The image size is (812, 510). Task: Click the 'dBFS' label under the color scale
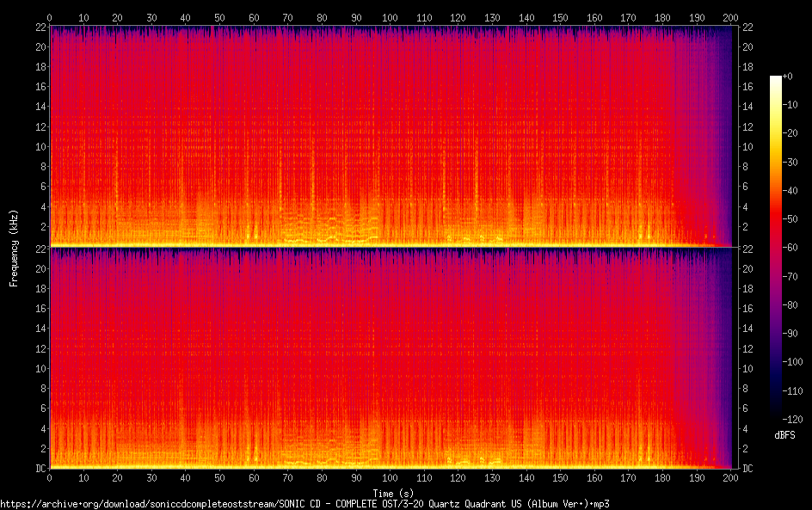click(784, 436)
